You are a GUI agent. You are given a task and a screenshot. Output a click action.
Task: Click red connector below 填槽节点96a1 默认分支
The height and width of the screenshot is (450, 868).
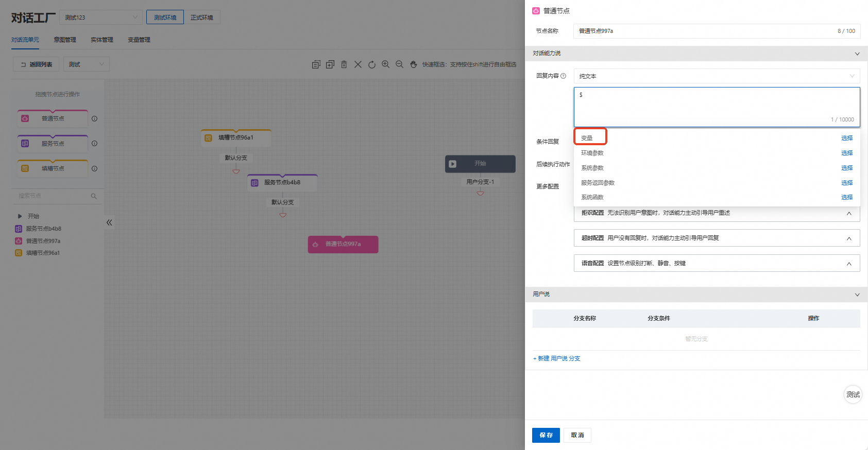point(236,171)
